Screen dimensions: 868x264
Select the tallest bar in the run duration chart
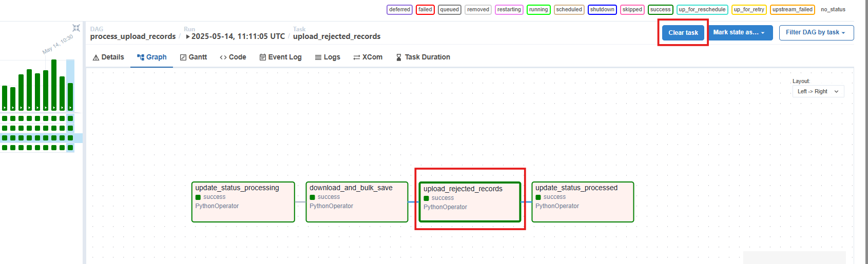54,85
